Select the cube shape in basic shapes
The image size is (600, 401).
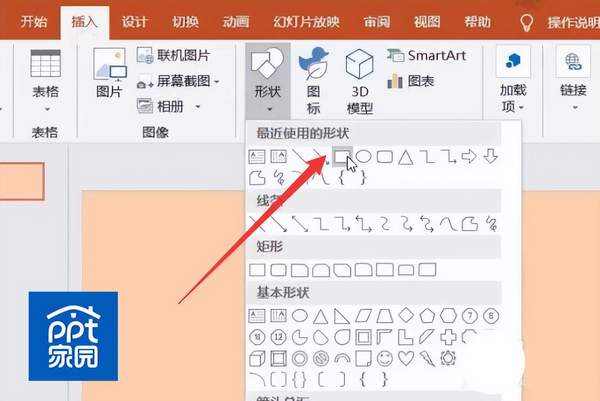point(256,357)
